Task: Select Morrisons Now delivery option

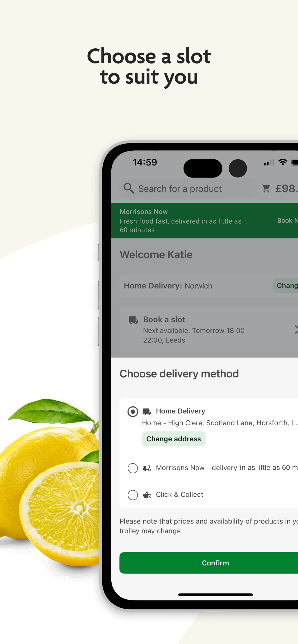Action: [133, 468]
